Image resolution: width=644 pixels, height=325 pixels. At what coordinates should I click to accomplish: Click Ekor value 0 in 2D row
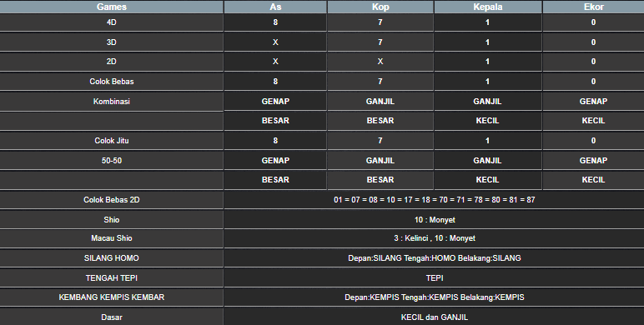[x=593, y=62]
